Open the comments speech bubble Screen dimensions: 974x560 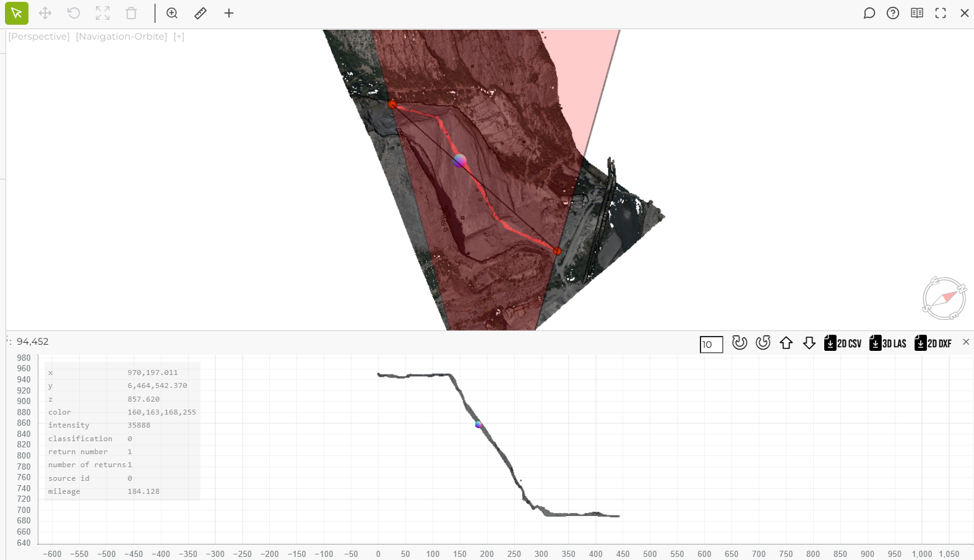869,13
